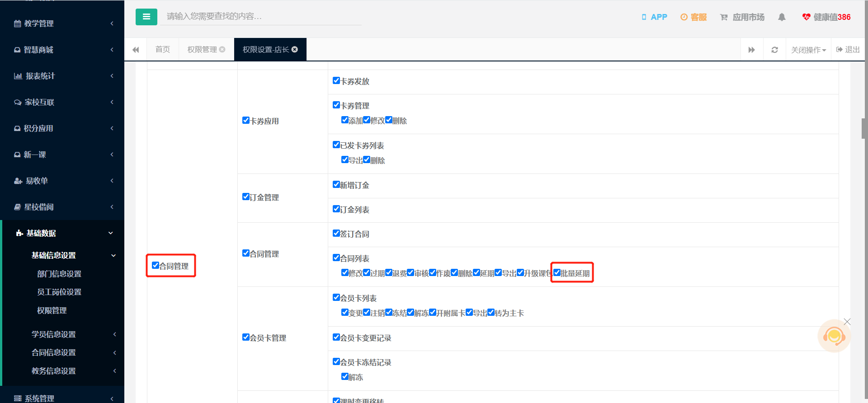Open the notification bell icon
The image size is (868, 403).
coord(782,17)
